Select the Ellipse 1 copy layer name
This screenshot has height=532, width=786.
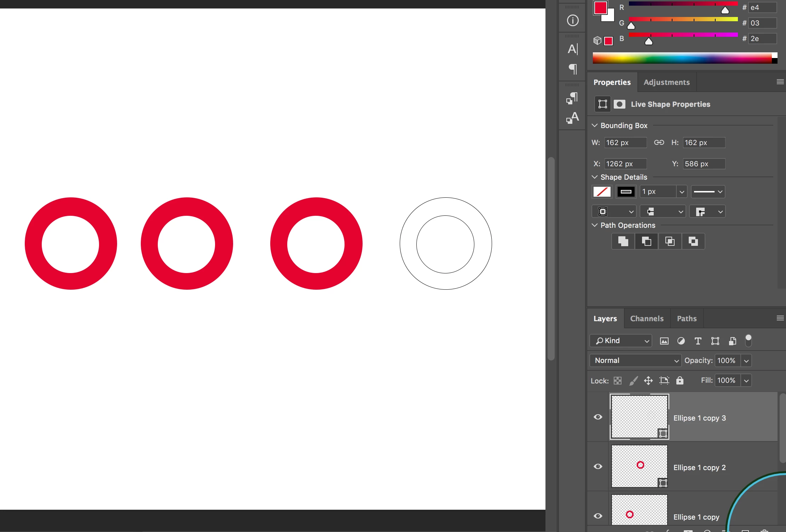(x=696, y=517)
